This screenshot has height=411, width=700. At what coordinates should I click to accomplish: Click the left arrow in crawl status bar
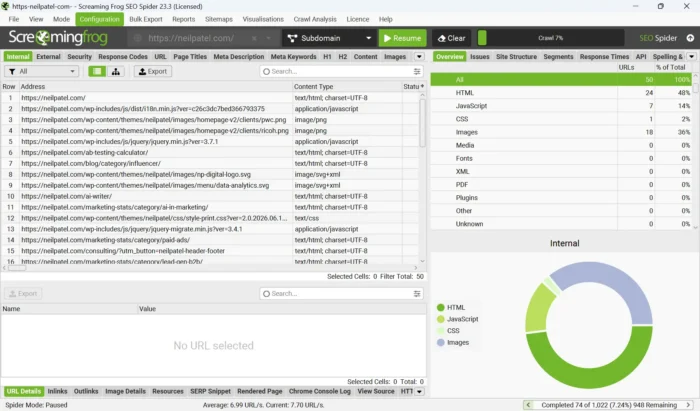(x=528, y=405)
